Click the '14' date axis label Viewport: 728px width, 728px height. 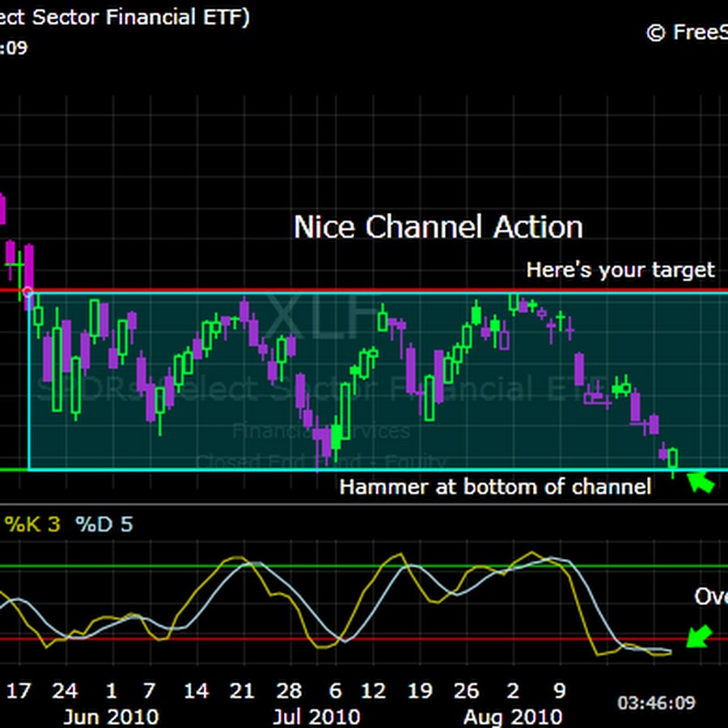click(x=196, y=691)
